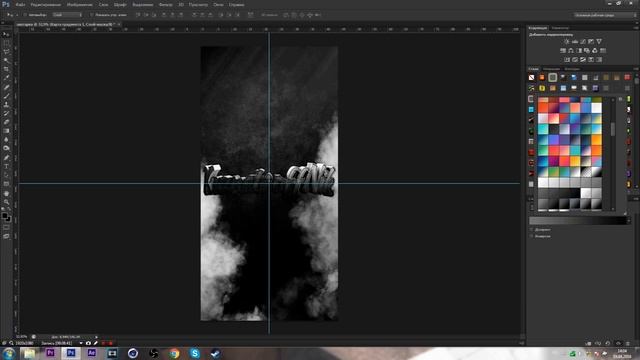Select the Eyedropper tool
This screenshot has height=360, width=640.
point(6,78)
